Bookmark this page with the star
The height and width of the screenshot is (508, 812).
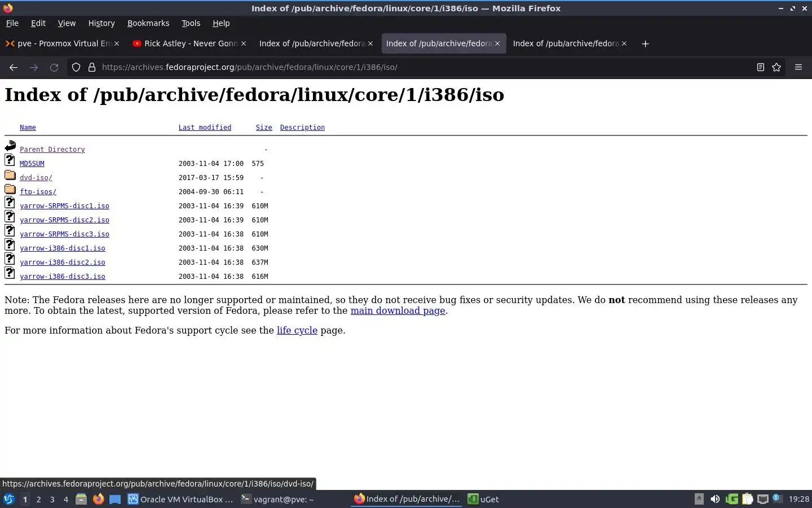click(776, 67)
